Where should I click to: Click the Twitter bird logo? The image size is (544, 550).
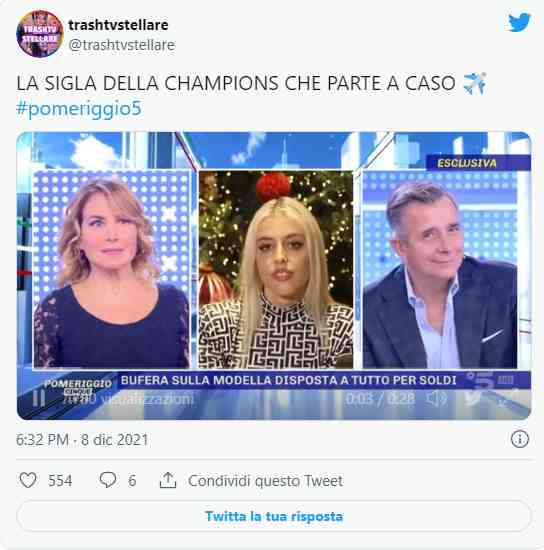(519, 22)
